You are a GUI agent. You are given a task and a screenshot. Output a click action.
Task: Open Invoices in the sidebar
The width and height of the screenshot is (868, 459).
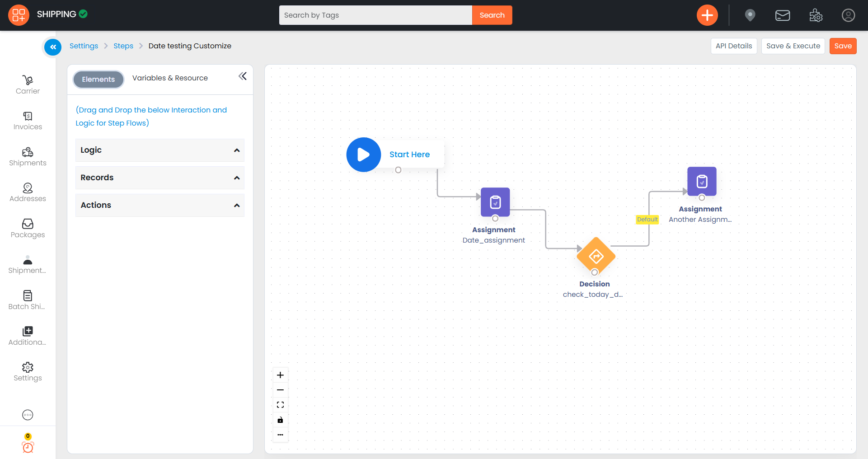point(28,121)
